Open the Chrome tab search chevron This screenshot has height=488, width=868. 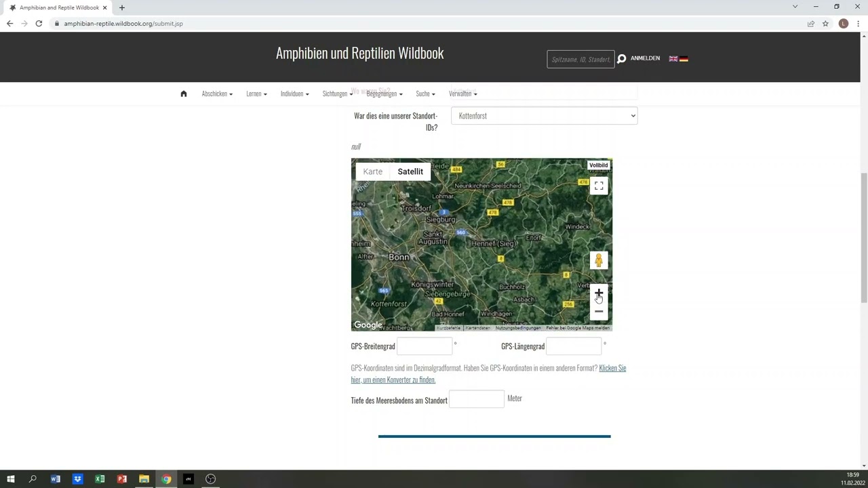click(x=795, y=7)
